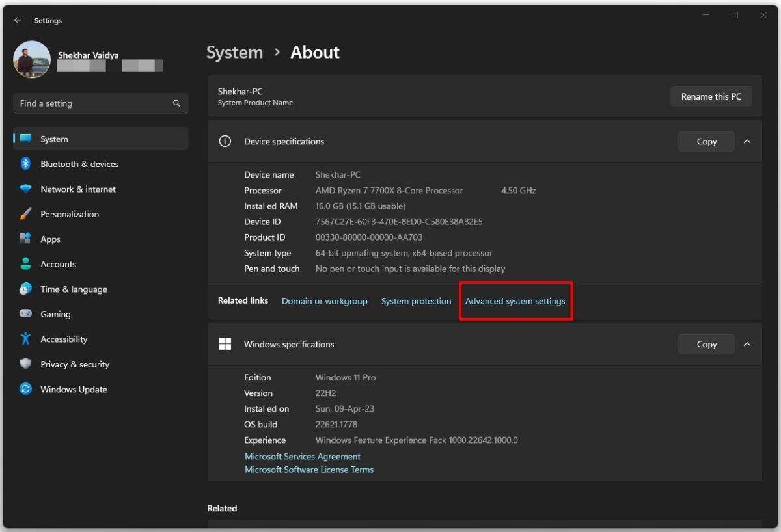Click Rename this PC

point(711,96)
